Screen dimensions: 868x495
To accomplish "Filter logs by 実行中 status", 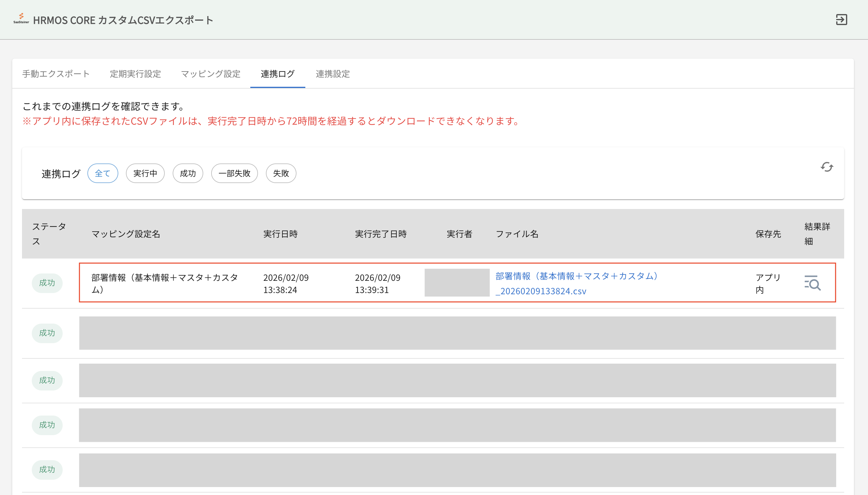I will [x=145, y=173].
